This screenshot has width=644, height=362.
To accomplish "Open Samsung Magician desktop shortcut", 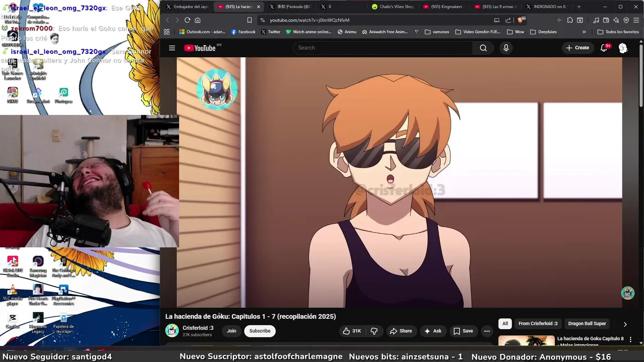I will pyautogui.click(x=38, y=267).
